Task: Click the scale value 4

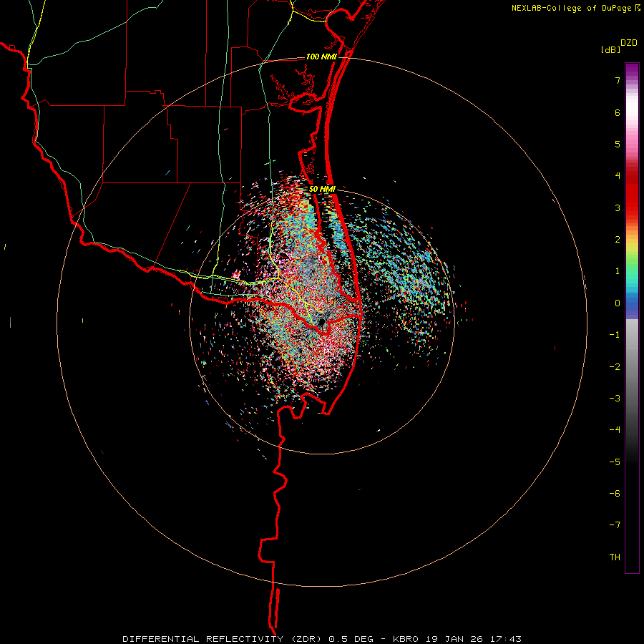Action: click(x=618, y=176)
